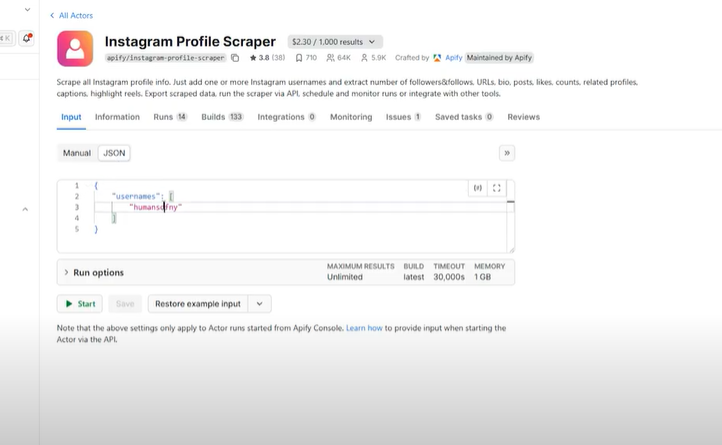Go to the Saved tasks tab
The width and height of the screenshot is (722, 445).
click(464, 117)
